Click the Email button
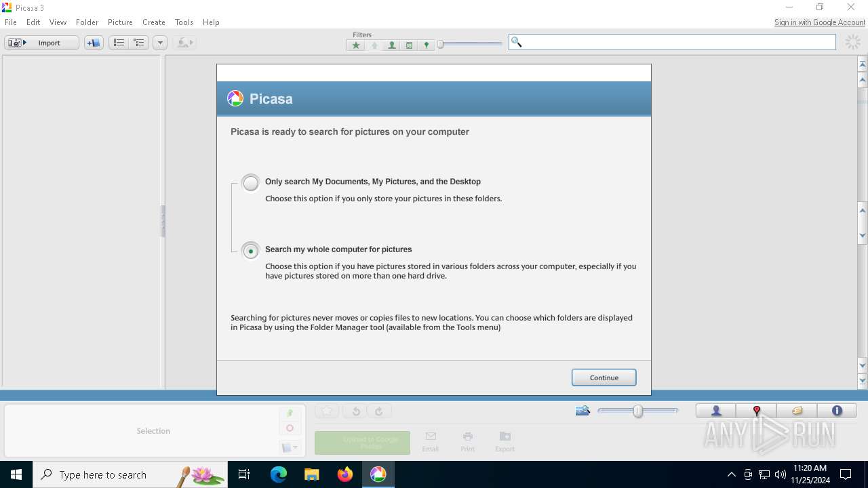 click(431, 442)
